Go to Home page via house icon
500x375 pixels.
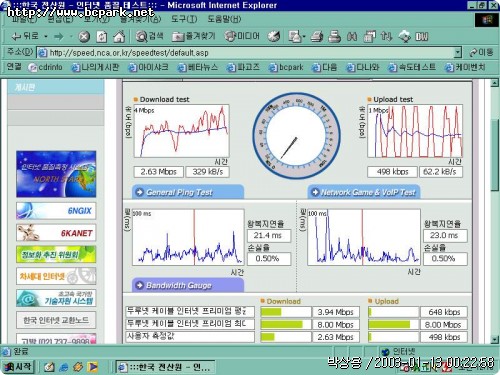119,36
